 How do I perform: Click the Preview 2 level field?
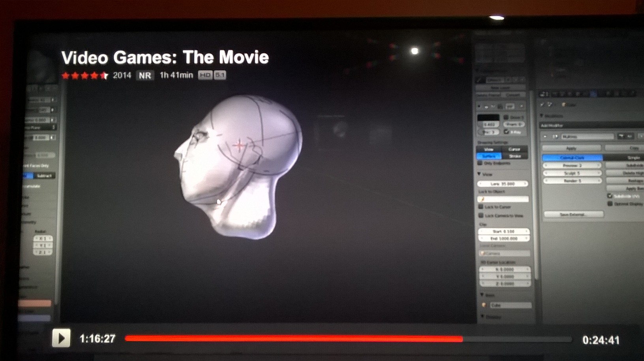[572, 166]
